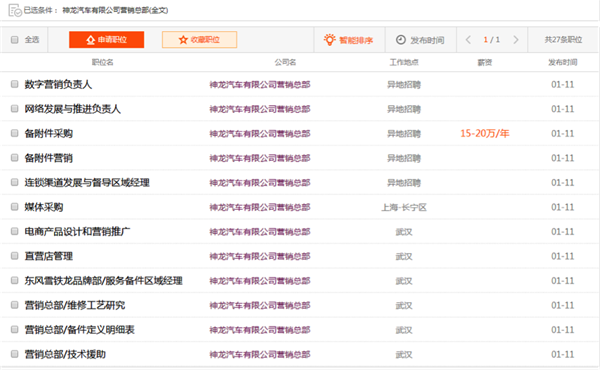View 电商产品设计和营销推广 job details
The image size is (600, 370).
click(77, 231)
